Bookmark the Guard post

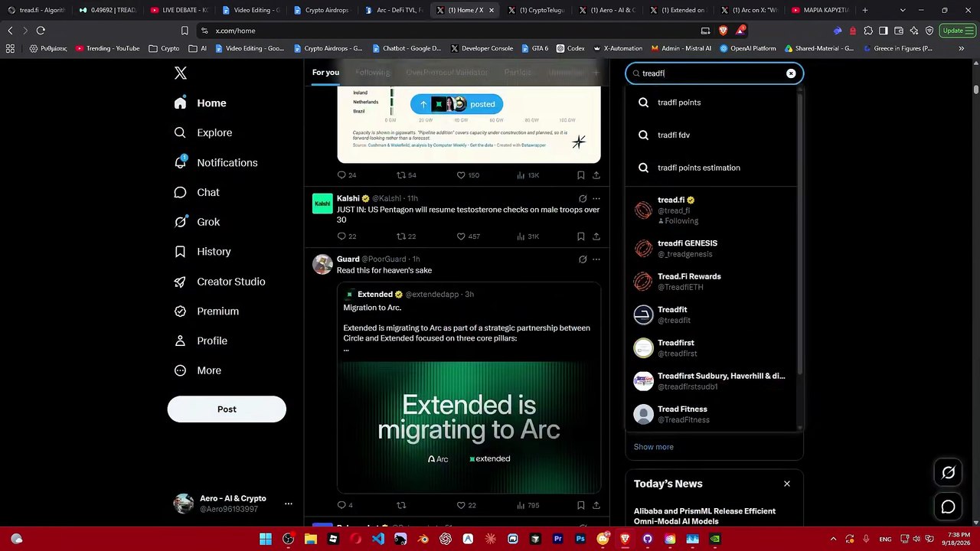tap(580, 505)
